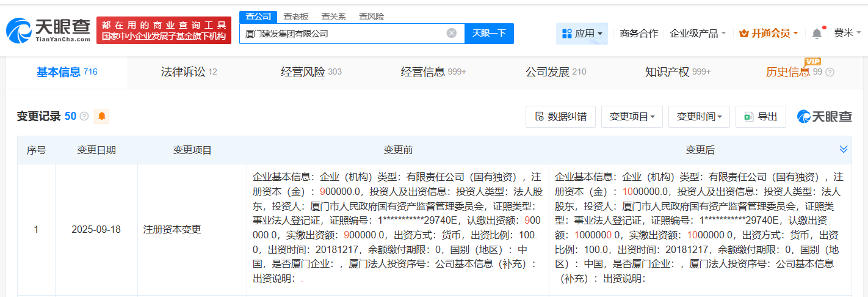Open 数据纠错 data correction
The image size is (868, 297).
(x=560, y=117)
